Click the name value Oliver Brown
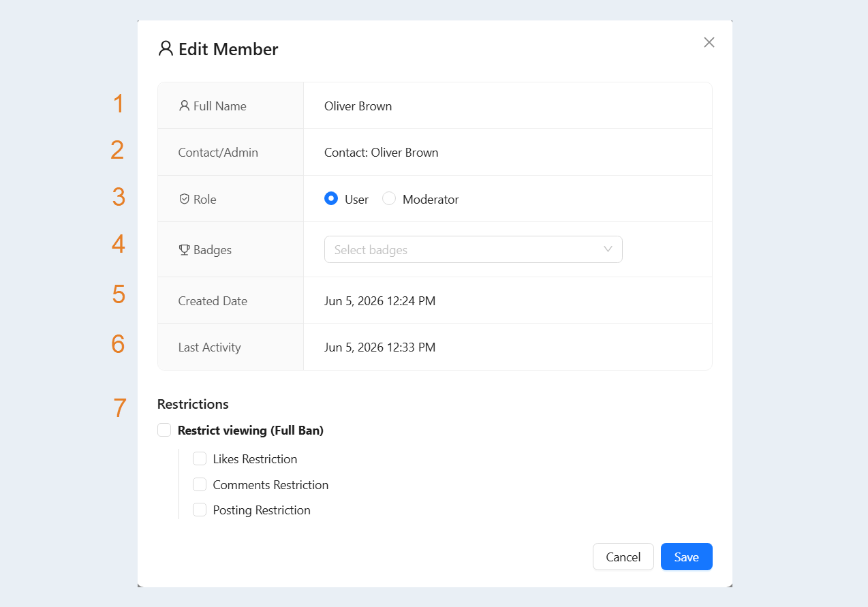This screenshot has width=868, height=607. click(358, 106)
